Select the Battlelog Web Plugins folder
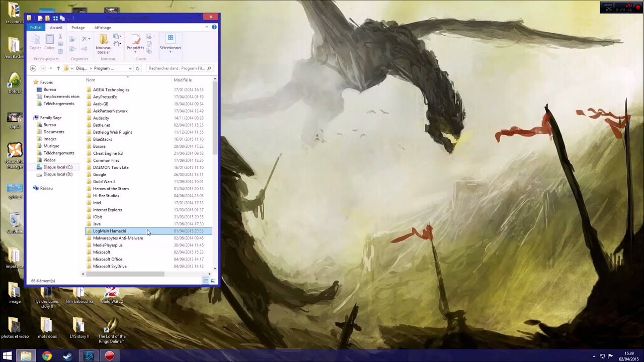The image size is (644, 362). [x=113, y=132]
